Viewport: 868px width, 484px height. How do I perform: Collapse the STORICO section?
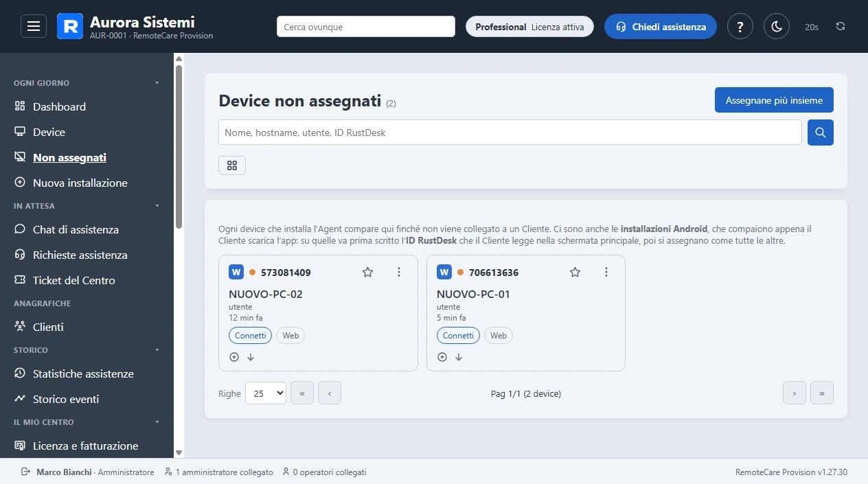coord(157,350)
